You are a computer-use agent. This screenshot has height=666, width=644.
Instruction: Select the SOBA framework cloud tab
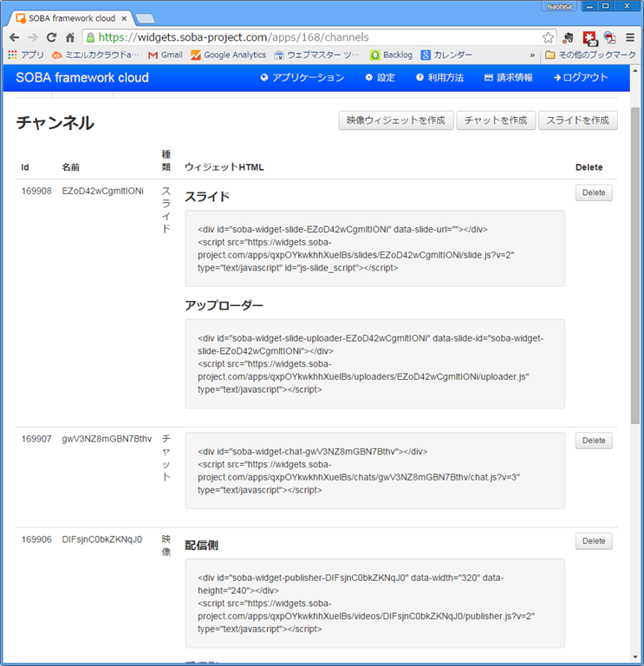click(x=71, y=18)
